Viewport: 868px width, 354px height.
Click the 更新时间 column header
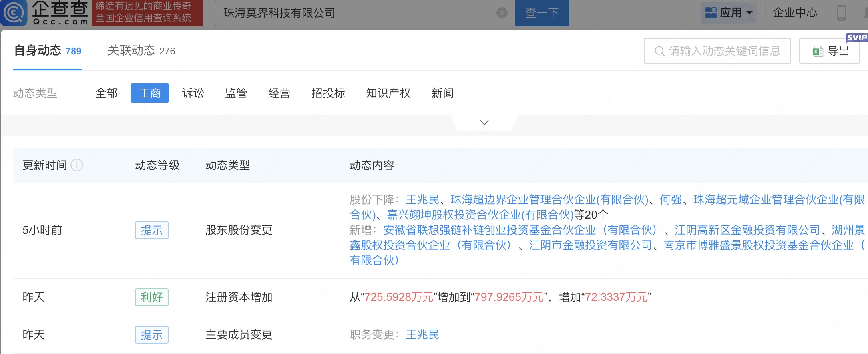(x=45, y=165)
